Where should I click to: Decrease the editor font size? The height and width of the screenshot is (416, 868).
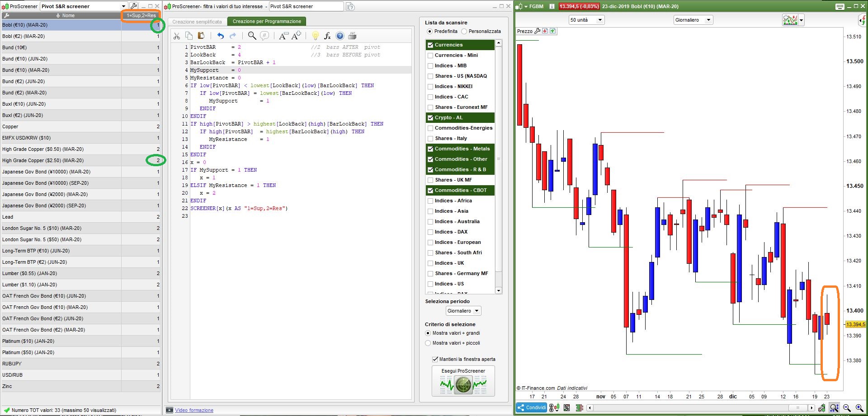[x=283, y=36]
